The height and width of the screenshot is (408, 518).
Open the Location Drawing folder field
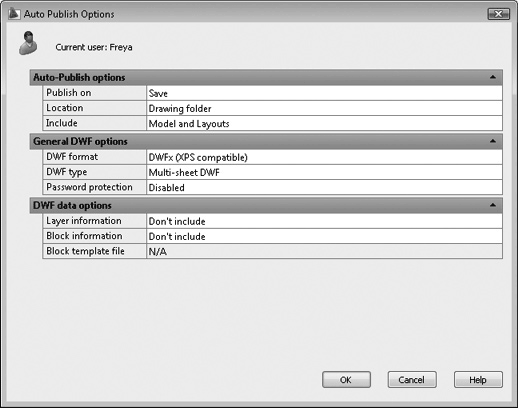[x=324, y=108]
